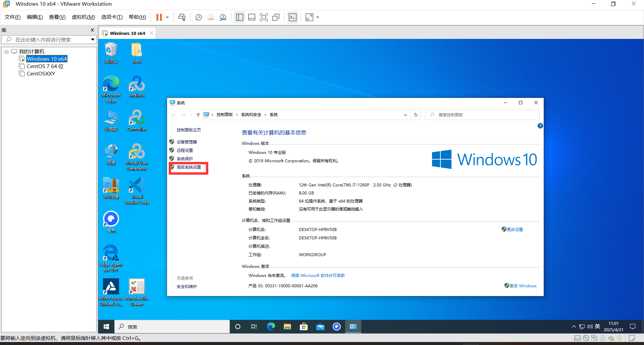Open the Windows Start button in guest
Viewport: 644px width, 345px height.
point(106,327)
